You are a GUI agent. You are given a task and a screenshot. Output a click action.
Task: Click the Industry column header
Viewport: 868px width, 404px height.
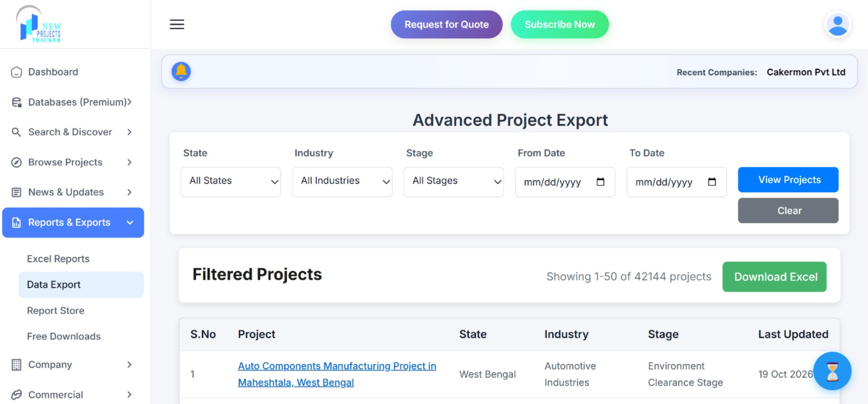pyautogui.click(x=566, y=334)
